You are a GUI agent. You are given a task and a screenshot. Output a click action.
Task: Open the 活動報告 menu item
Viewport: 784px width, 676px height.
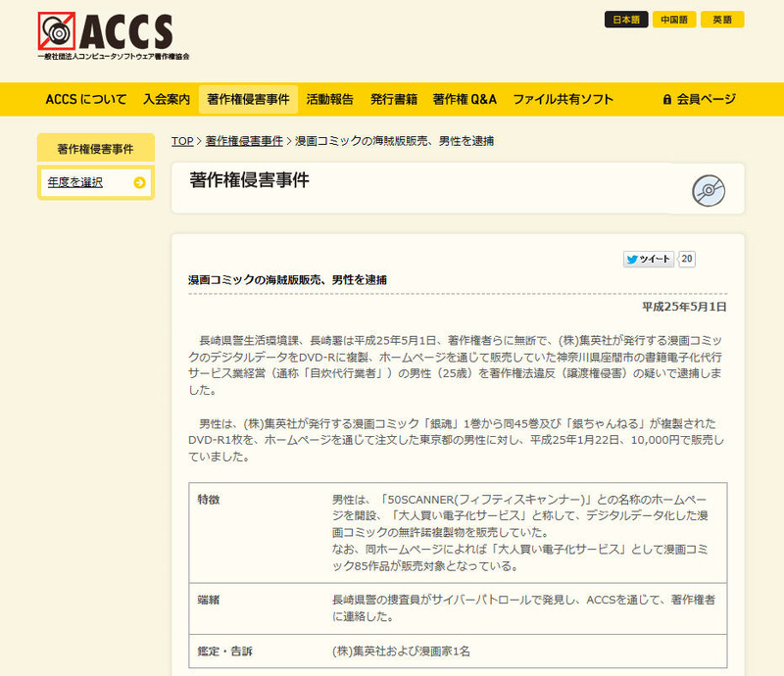click(x=329, y=99)
